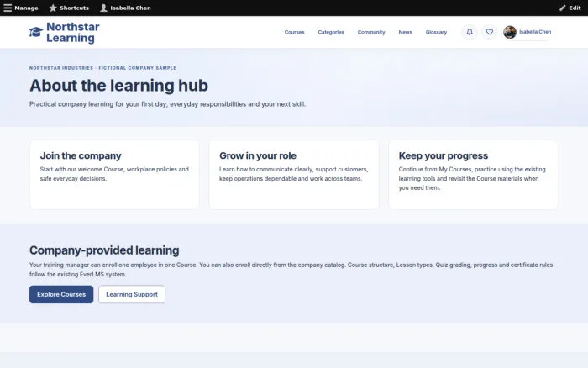Click the "Company-provided learning" heading
The width and height of the screenshot is (588, 368).
(104, 250)
